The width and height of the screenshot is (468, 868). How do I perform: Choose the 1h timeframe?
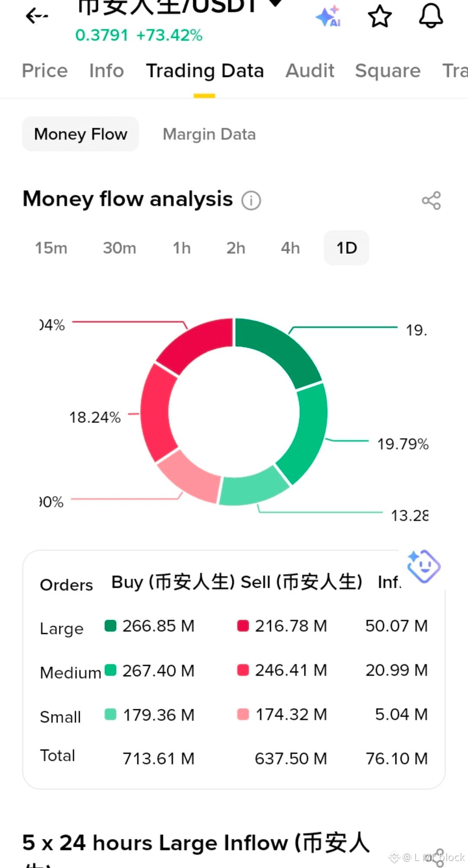pyautogui.click(x=182, y=248)
